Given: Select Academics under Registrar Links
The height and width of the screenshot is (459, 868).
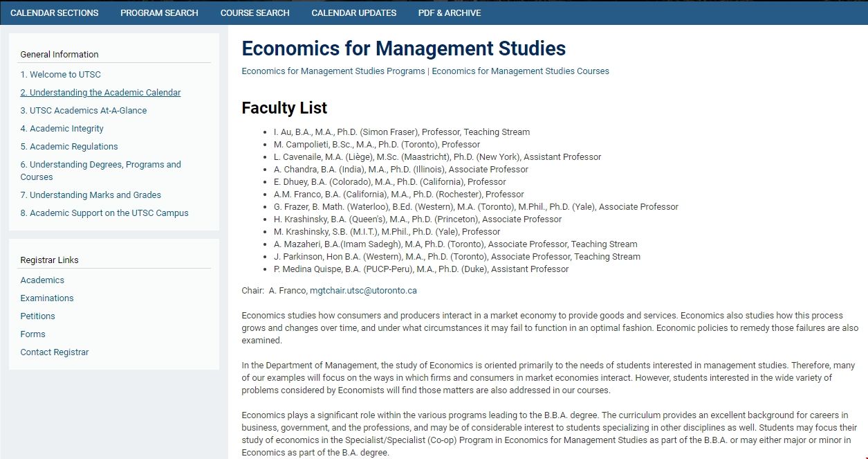Looking at the screenshot, I should (x=42, y=280).
